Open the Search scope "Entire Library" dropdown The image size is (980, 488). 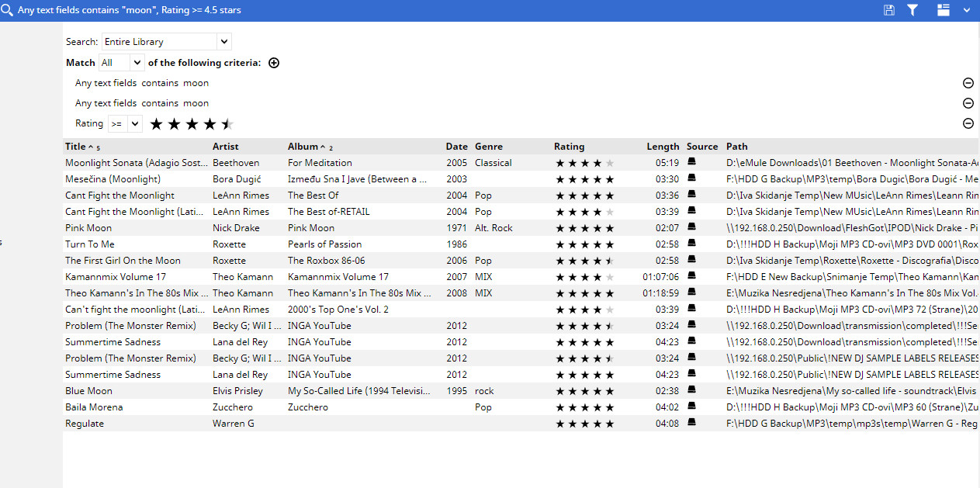coord(223,42)
